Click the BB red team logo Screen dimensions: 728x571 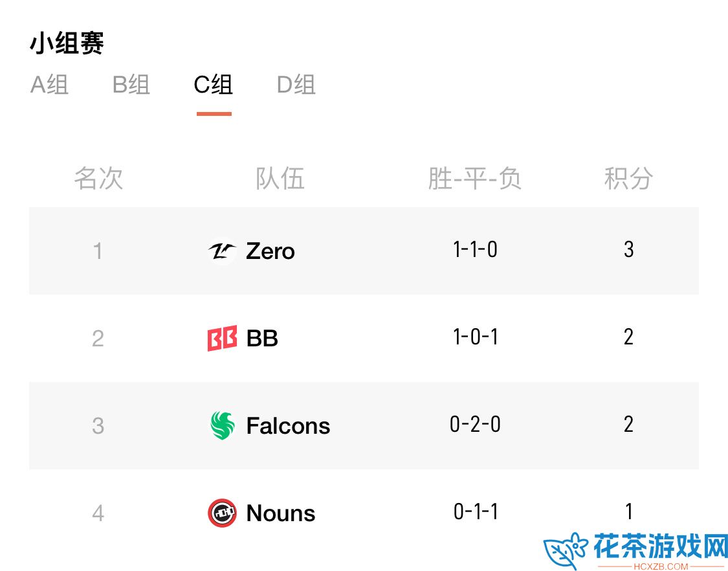point(222,338)
